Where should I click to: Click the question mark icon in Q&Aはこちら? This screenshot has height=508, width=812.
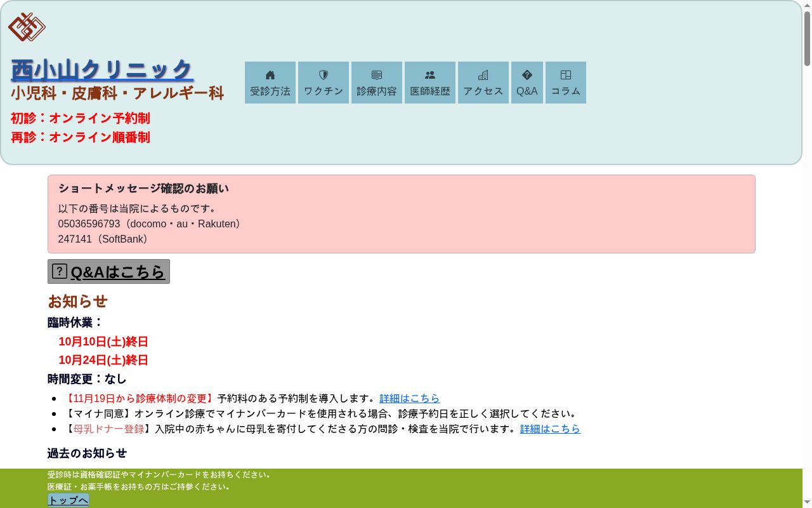tap(60, 271)
